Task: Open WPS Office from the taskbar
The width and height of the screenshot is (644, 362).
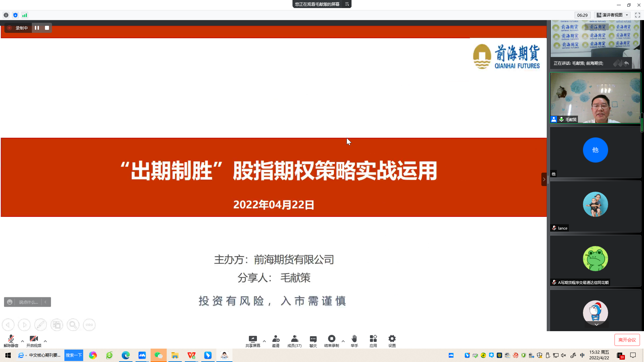Action: [x=191, y=355]
